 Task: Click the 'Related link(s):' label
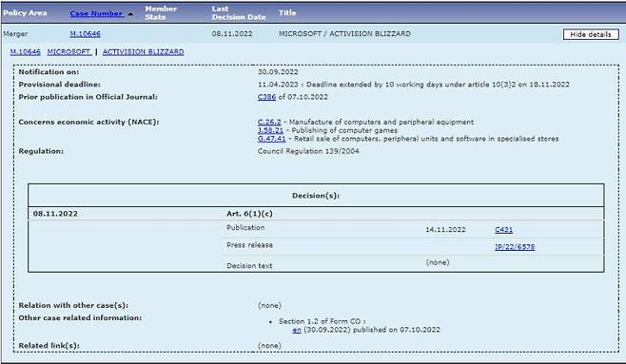(x=49, y=346)
